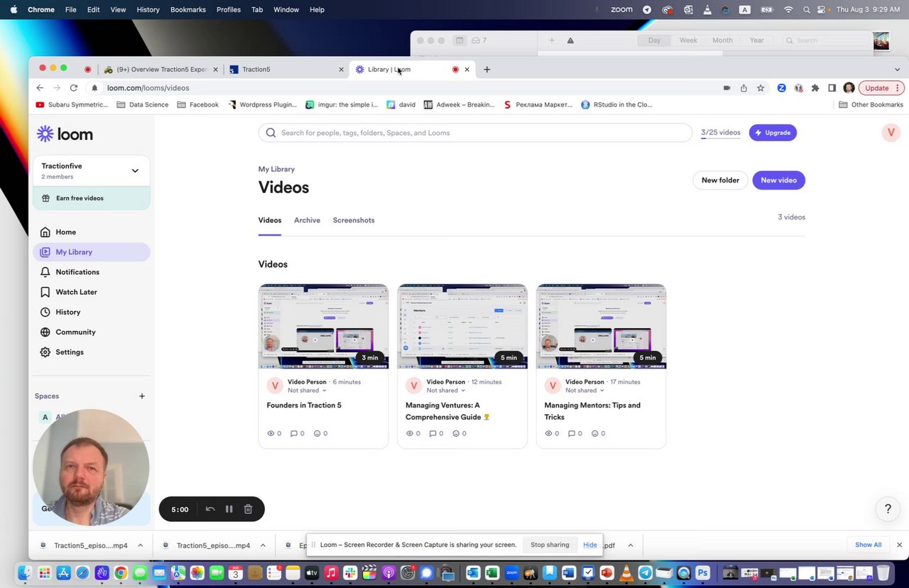Click the Chrome address bar URL
The height and width of the screenshot is (588, 909).
tap(148, 88)
